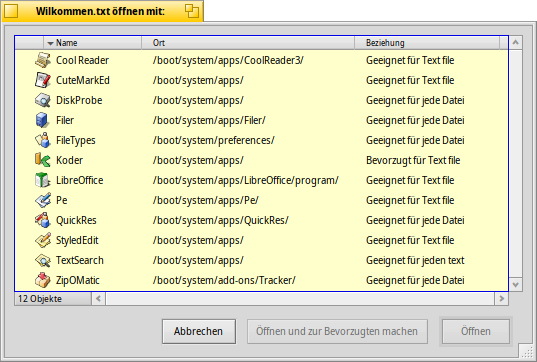Screen dimensions: 537x362
Task: Choose the LibreOffice icon
Action: click(x=43, y=180)
